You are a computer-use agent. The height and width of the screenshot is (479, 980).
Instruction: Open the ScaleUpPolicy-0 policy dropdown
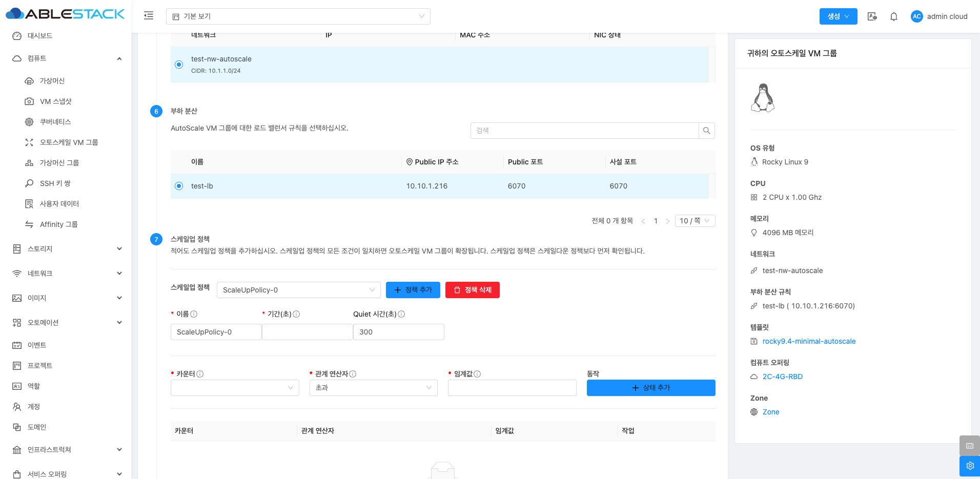pos(298,290)
